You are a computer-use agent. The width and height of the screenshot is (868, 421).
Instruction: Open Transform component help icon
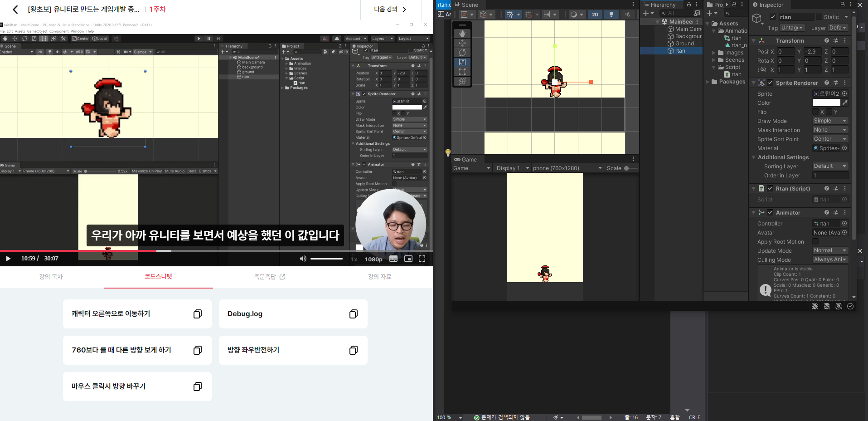click(827, 41)
